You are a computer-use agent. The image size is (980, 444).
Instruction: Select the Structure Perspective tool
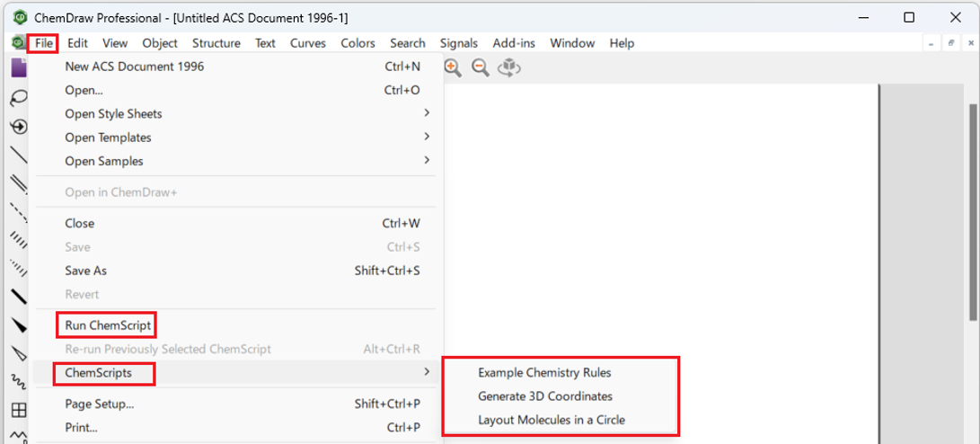pyautogui.click(x=18, y=127)
